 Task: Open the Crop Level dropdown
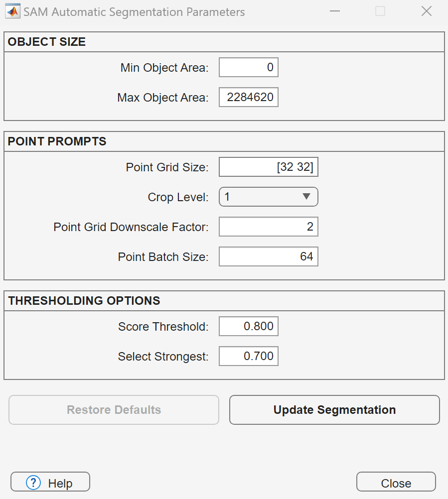tap(268, 197)
